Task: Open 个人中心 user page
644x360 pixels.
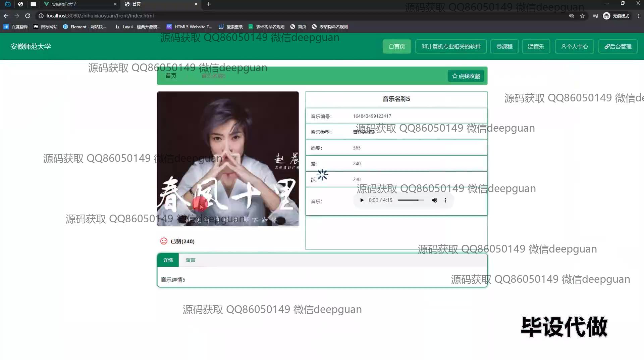Action: [x=574, y=46]
